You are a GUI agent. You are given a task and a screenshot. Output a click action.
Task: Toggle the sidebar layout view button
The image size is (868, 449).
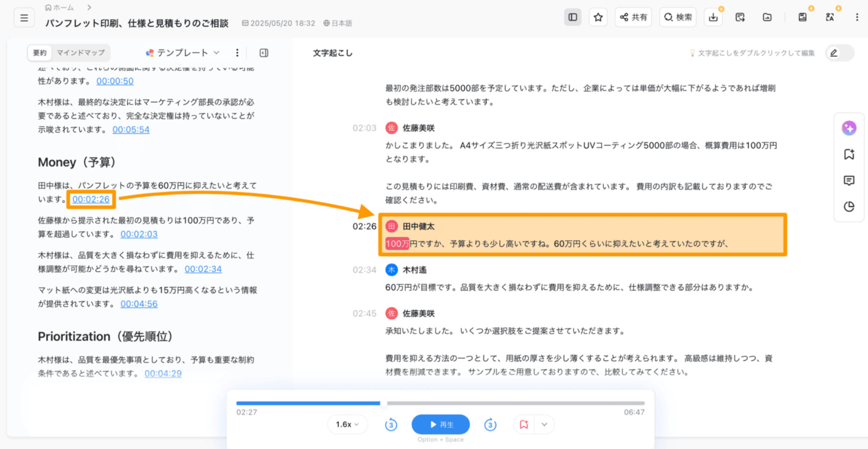point(572,18)
